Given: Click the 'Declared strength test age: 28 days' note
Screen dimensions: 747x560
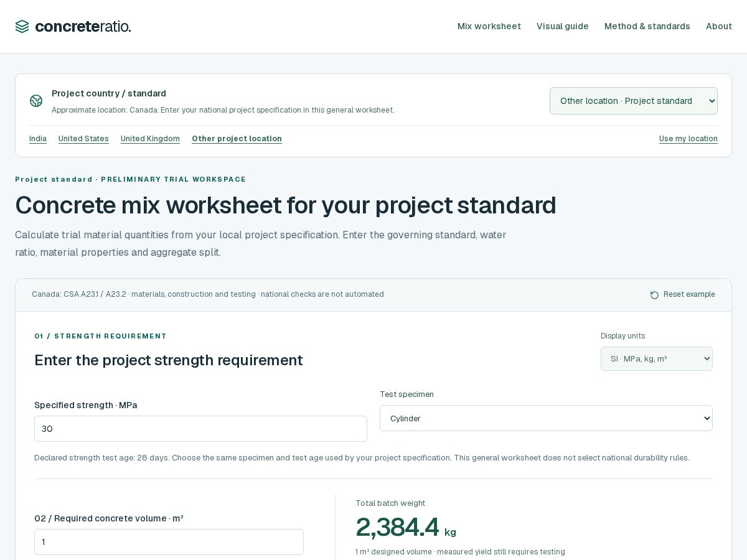Looking at the screenshot, I should pos(362,458).
